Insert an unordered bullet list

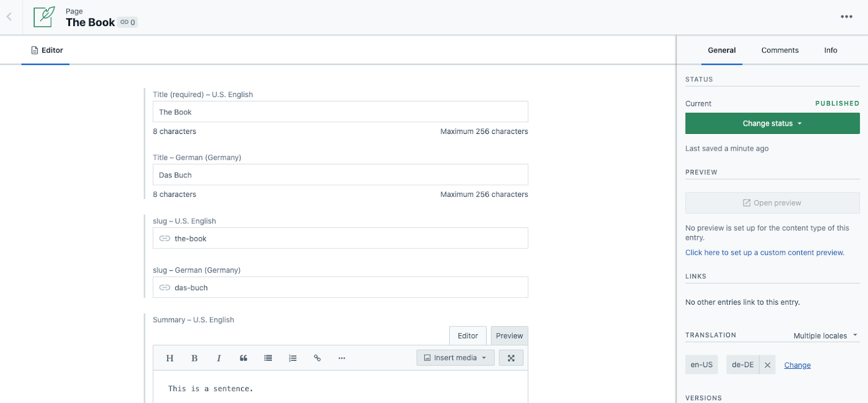pos(268,358)
